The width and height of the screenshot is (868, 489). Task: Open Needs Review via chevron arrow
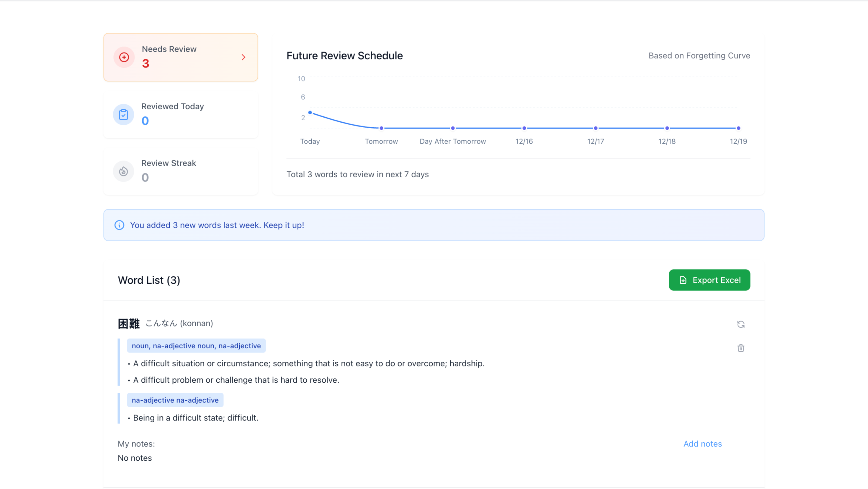pos(243,57)
